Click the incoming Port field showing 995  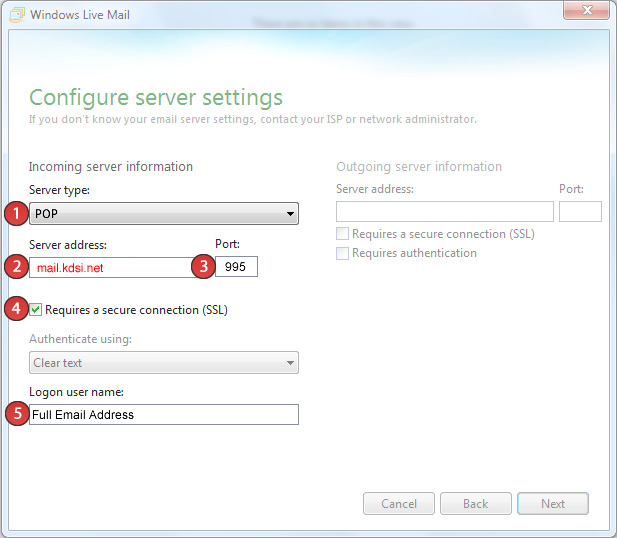pos(236,267)
